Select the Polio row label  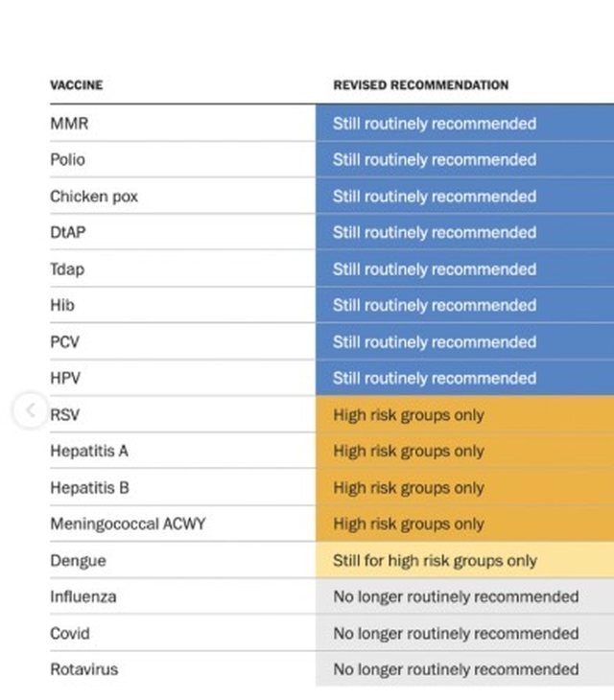click(x=67, y=160)
